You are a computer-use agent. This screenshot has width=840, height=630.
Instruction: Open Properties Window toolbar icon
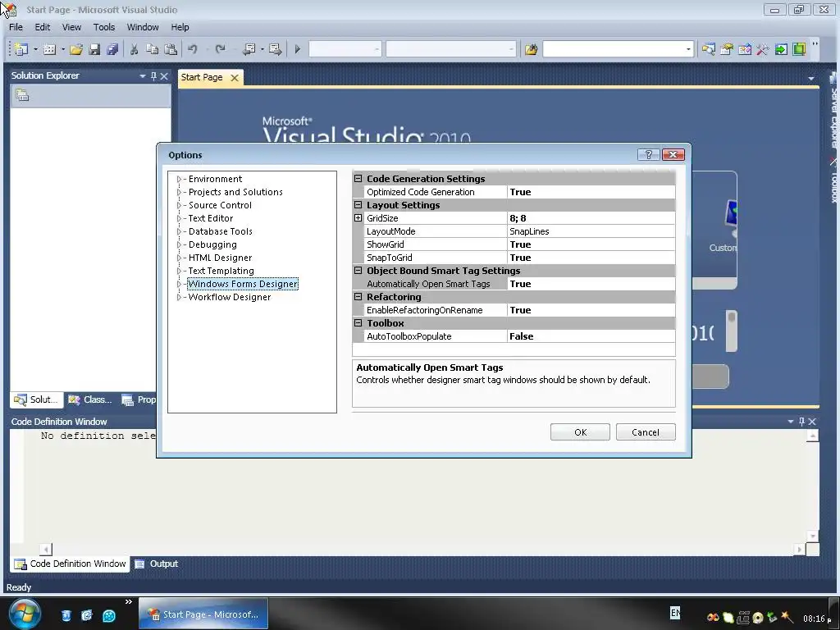click(727, 49)
